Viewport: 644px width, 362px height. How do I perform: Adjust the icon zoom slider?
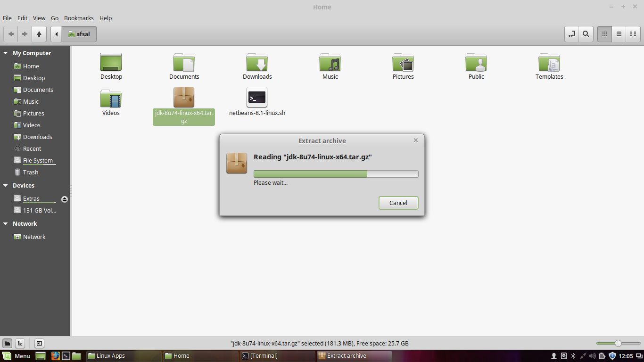tap(618, 344)
